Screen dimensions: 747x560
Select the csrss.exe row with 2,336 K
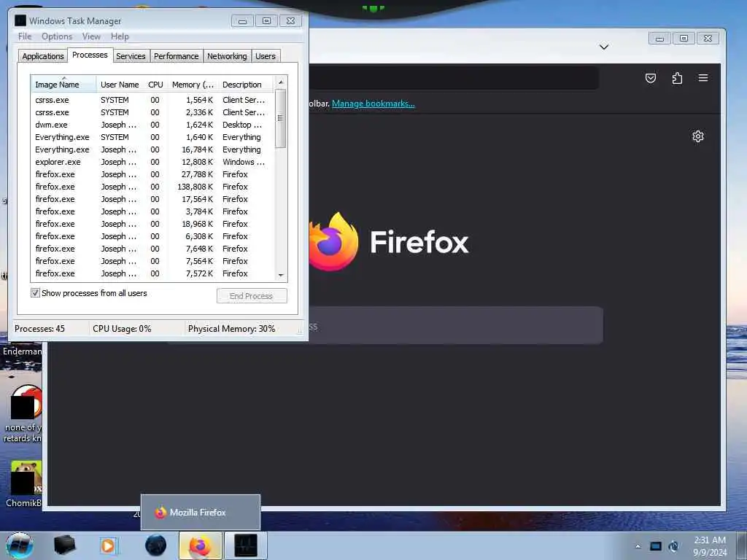pos(152,112)
